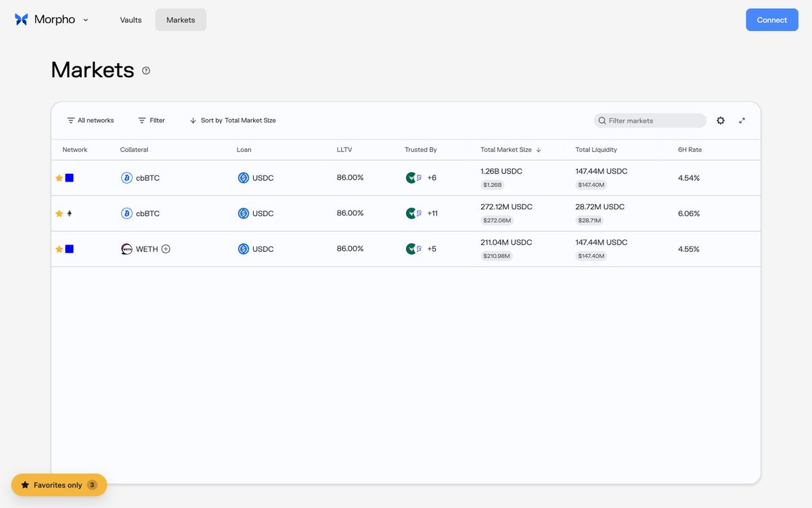812x508 pixels.
Task: Open the All networks filter dropdown
Action: point(90,121)
